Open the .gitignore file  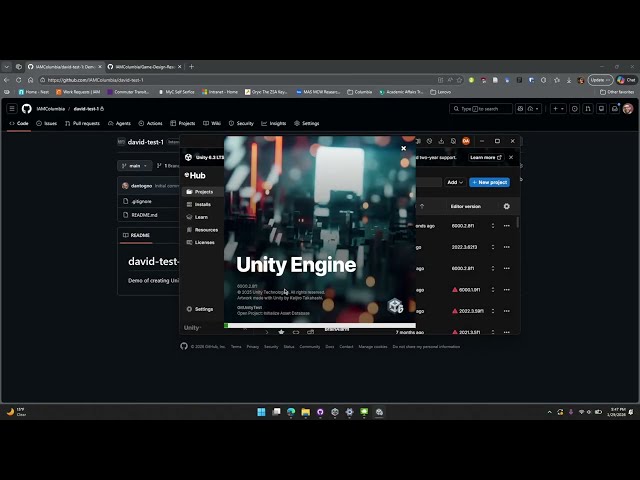142,202
